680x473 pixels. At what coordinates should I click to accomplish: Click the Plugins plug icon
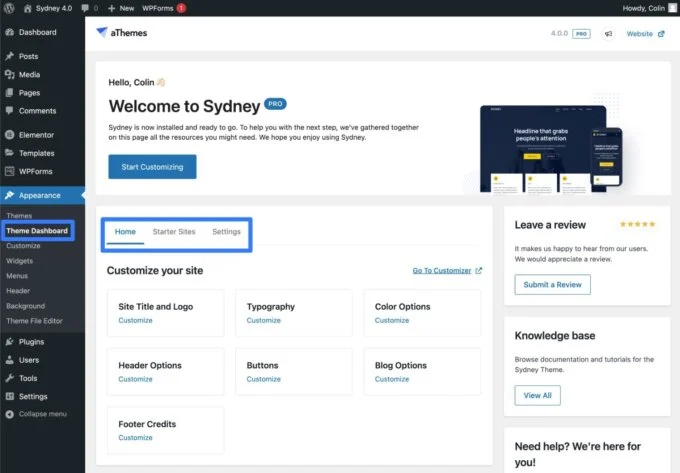10,342
